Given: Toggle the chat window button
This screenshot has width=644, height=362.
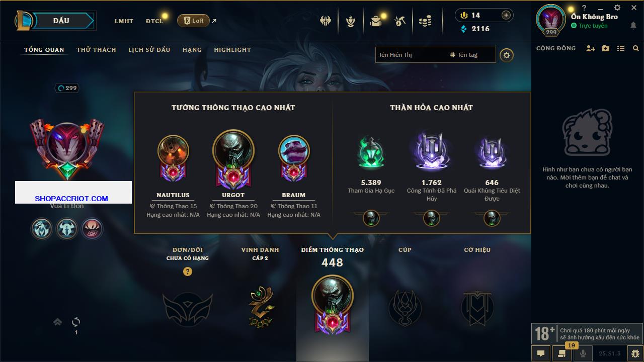Looking at the screenshot, I should tap(541, 353).
